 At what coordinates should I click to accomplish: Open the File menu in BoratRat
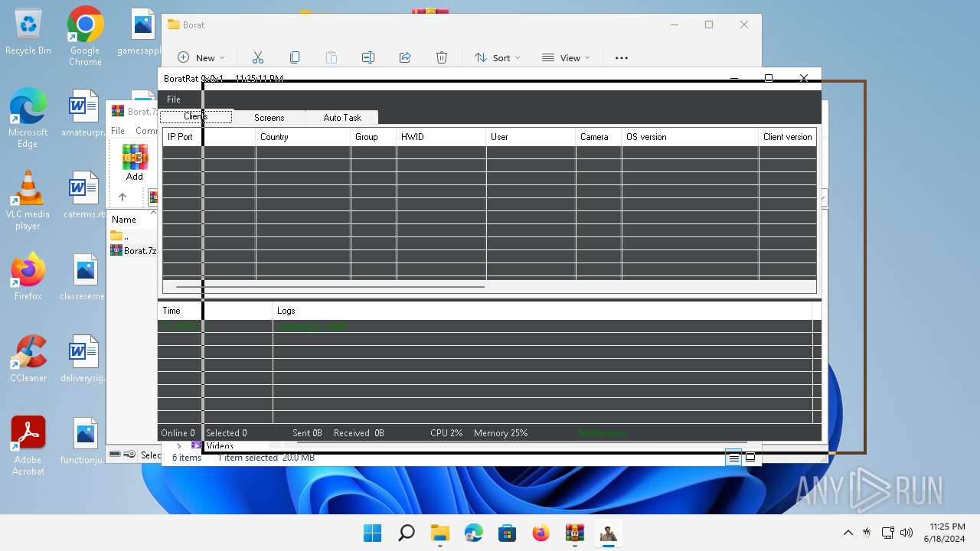pyautogui.click(x=174, y=99)
